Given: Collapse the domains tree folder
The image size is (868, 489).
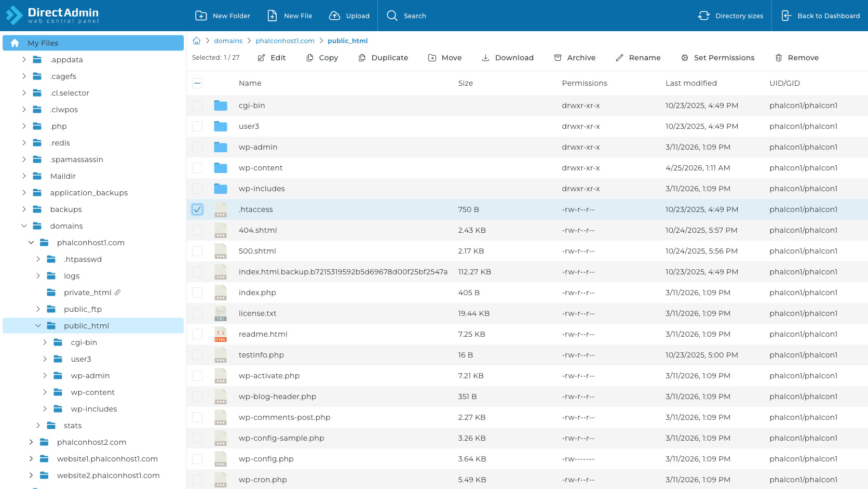Looking at the screenshot, I should click(x=24, y=226).
